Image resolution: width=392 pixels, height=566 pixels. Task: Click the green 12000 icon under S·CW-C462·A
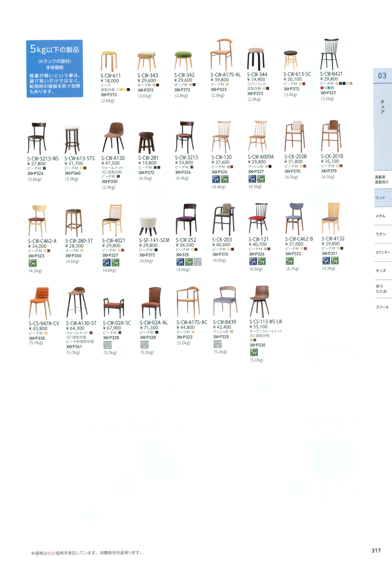33,263
